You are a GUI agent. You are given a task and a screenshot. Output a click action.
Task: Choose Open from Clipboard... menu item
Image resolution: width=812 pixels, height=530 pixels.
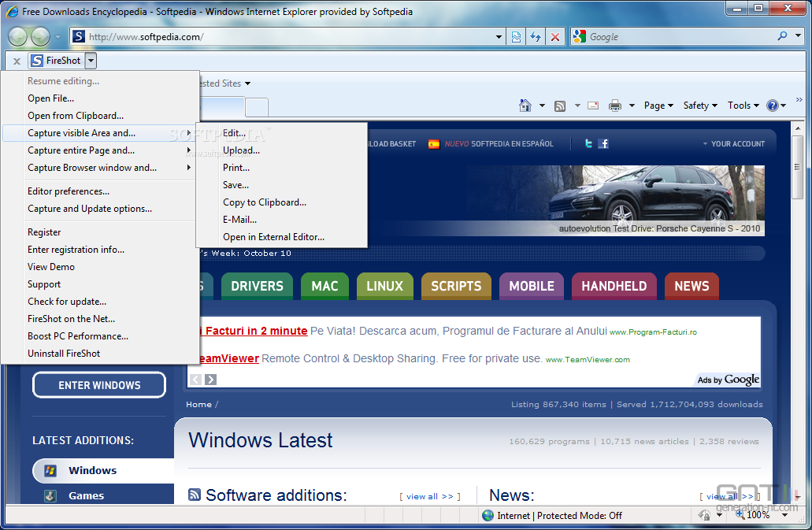pyautogui.click(x=76, y=116)
